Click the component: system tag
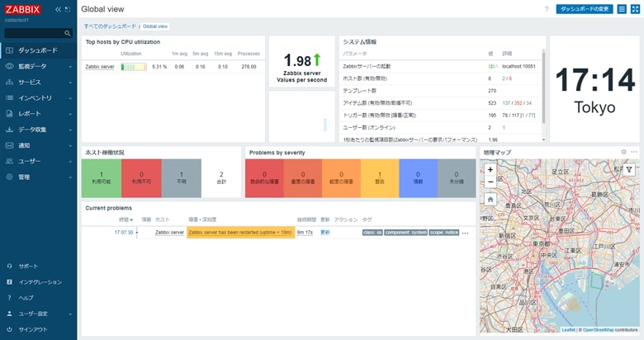 [x=405, y=233]
